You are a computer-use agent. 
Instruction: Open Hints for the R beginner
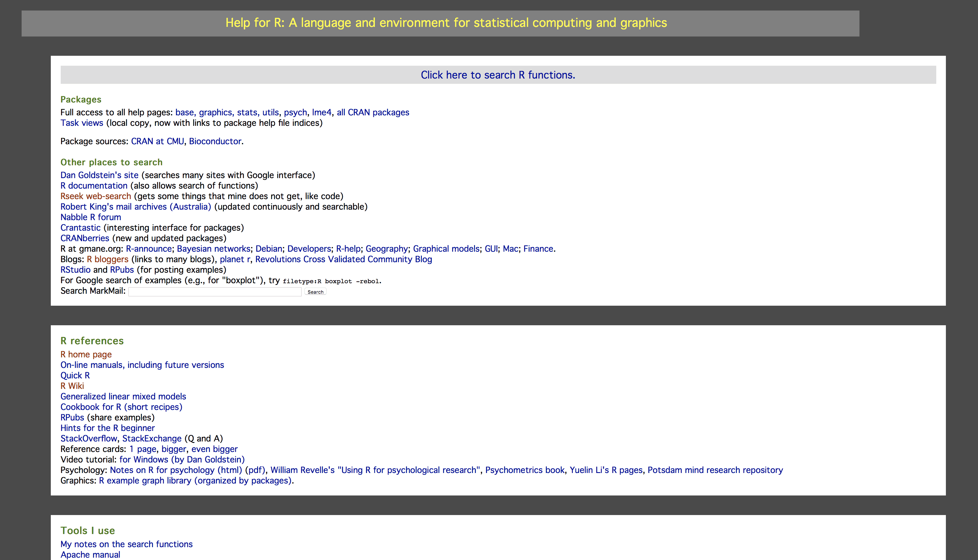pos(108,428)
